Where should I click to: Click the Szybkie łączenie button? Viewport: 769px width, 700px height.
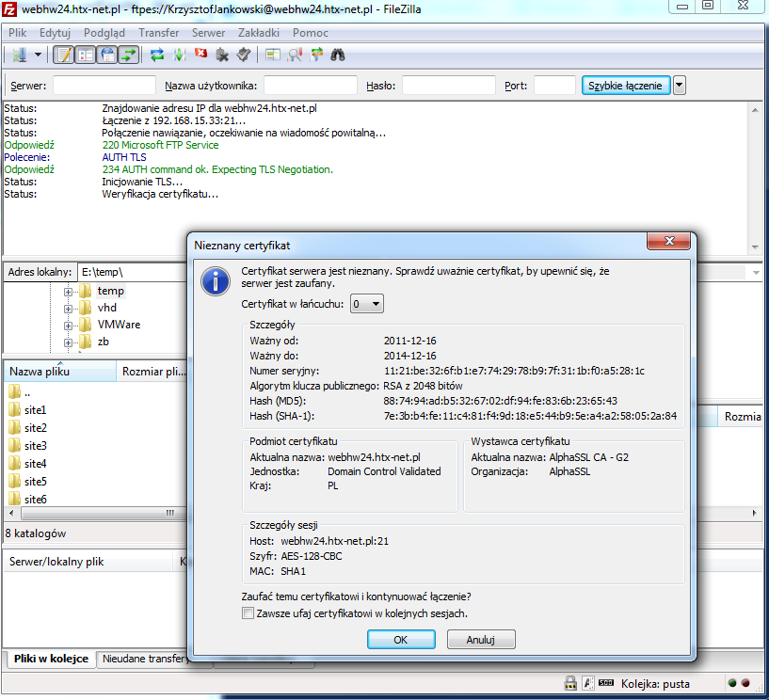pyautogui.click(x=625, y=86)
